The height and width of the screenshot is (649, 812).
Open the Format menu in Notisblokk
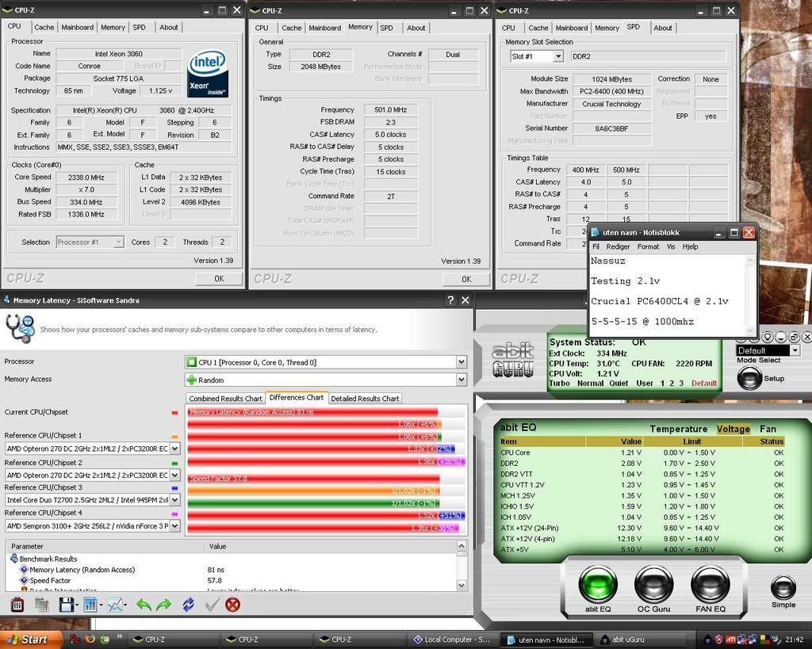648,247
